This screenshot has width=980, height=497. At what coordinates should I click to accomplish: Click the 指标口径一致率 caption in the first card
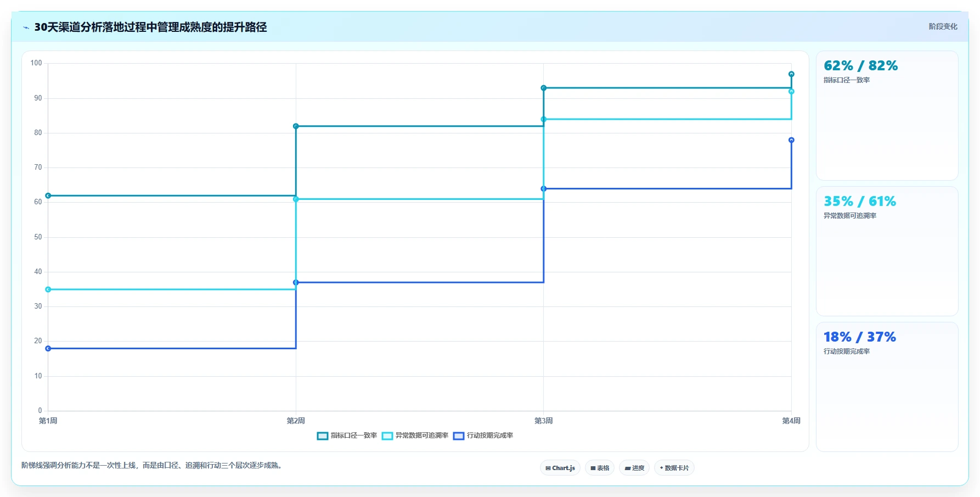click(847, 80)
